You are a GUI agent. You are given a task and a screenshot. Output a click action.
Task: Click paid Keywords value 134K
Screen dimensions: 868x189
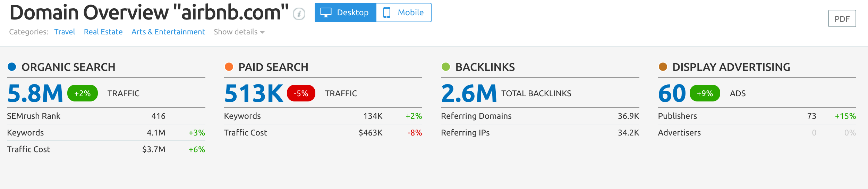373,116
